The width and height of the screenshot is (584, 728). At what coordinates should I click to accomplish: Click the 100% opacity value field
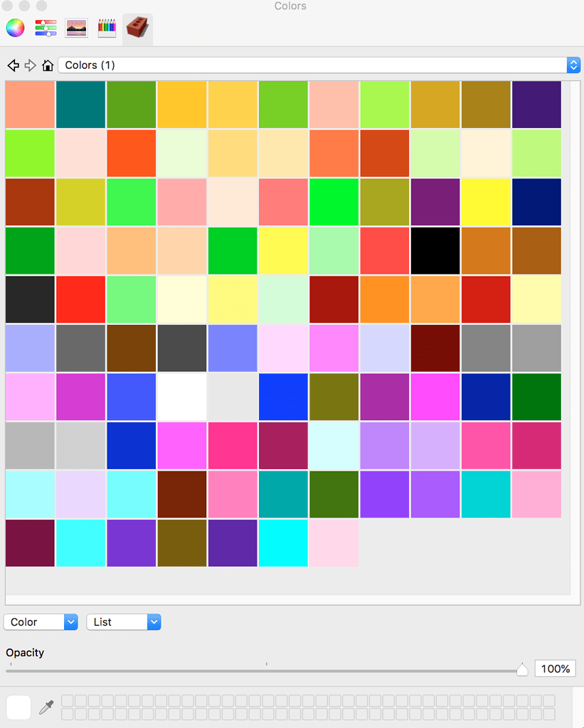554,668
